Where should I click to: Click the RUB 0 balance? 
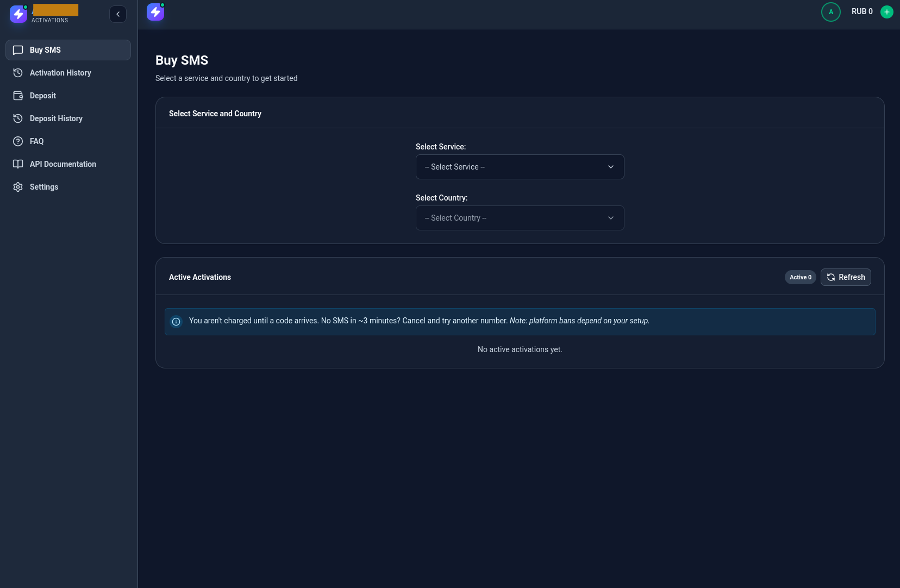(862, 11)
